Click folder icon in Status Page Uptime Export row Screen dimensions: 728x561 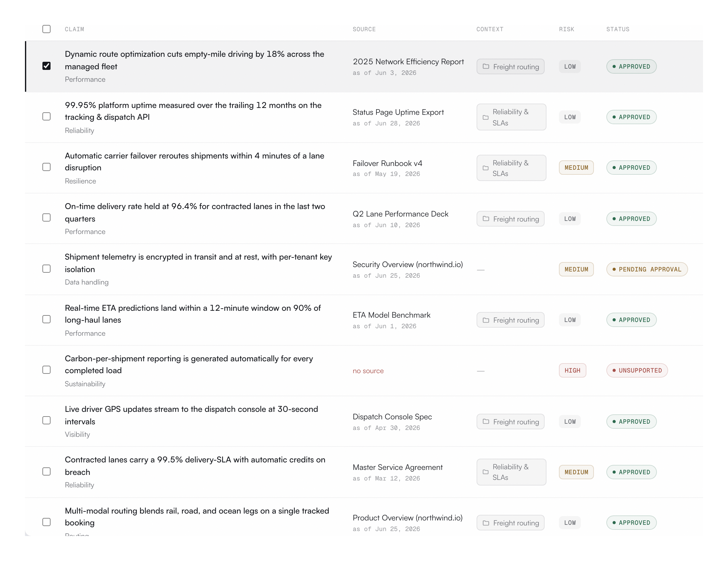point(486,117)
